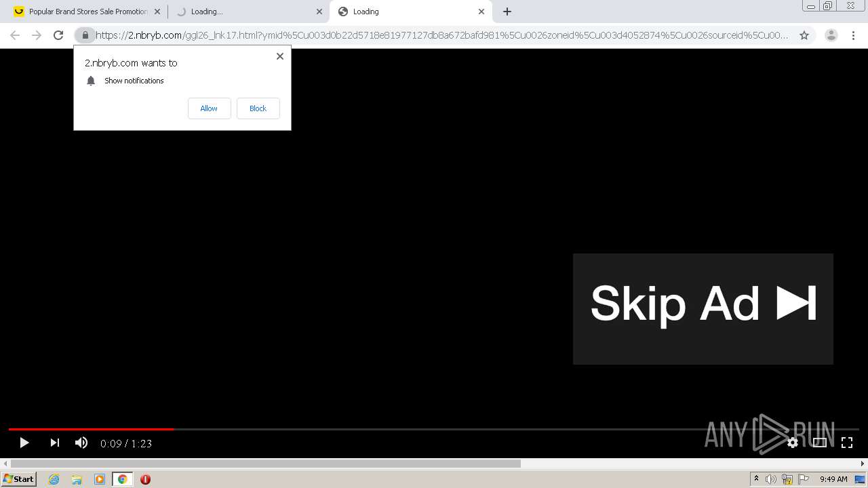The width and height of the screenshot is (868, 488).
Task: Dismiss the notification permission popup
Action: 279,56
